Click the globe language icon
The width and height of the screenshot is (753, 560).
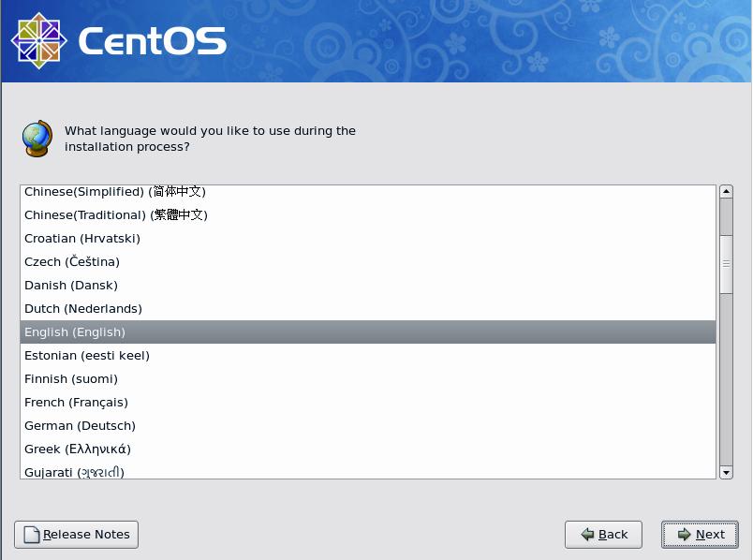(x=36, y=138)
